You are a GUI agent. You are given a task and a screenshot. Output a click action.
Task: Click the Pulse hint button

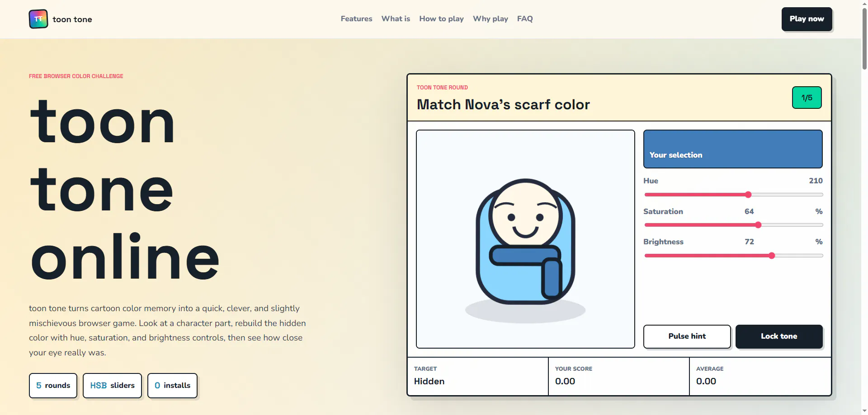687,336
